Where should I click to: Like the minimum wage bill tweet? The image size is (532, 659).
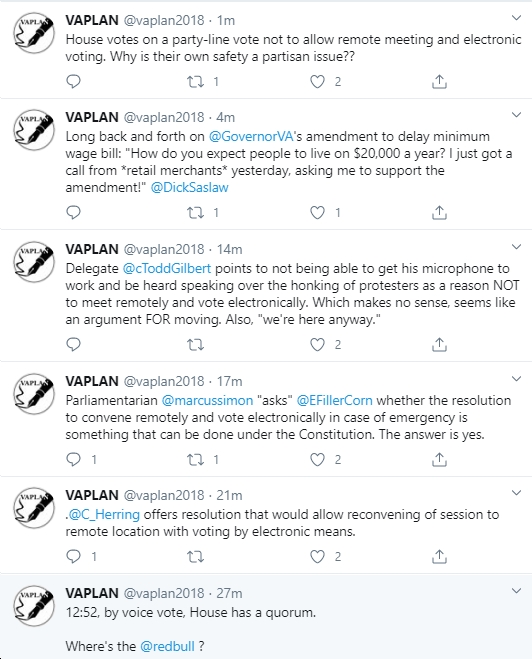[x=317, y=213]
